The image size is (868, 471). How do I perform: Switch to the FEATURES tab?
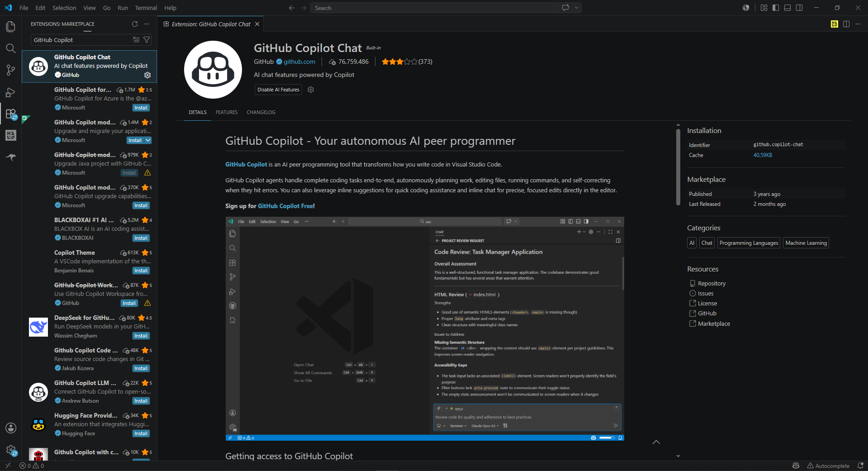pyautogui.click(x=227, y=112)
